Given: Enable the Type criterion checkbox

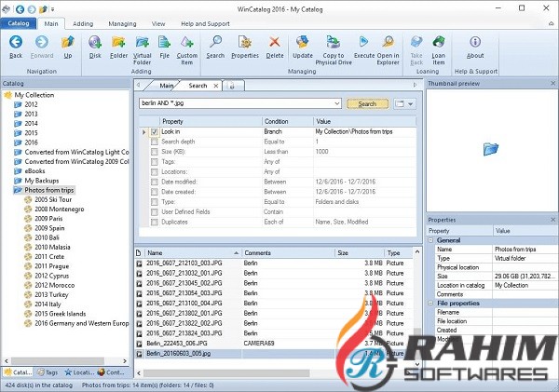Looking at the screenshot, I should [155, 202].
